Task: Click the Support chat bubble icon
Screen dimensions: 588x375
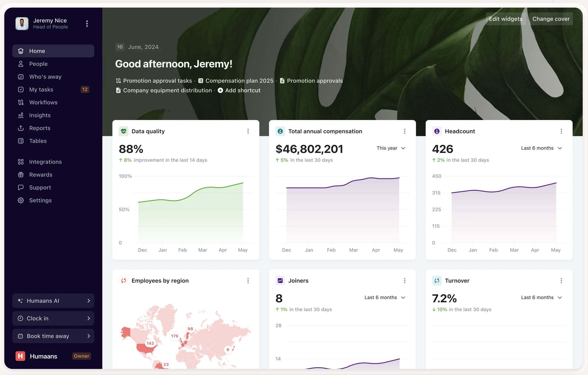Action: 21,187
